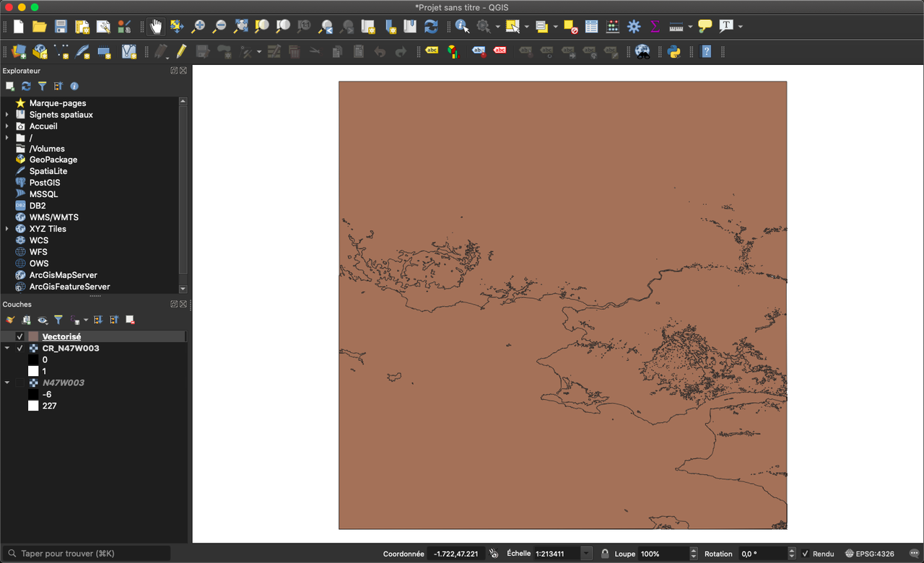
Task: Select ArcGisMapServer in the browser
Action: [64, 275]
